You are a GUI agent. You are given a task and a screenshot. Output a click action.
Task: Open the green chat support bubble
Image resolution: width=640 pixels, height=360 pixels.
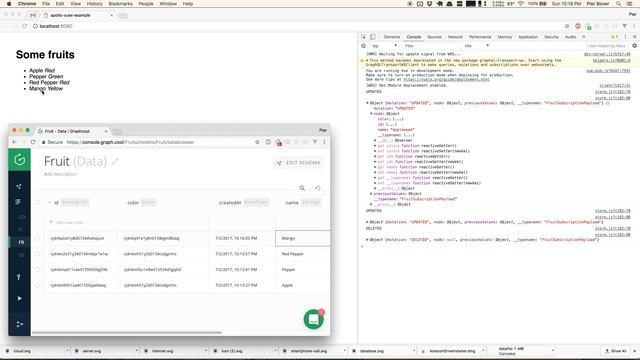[x=313, y=319]
